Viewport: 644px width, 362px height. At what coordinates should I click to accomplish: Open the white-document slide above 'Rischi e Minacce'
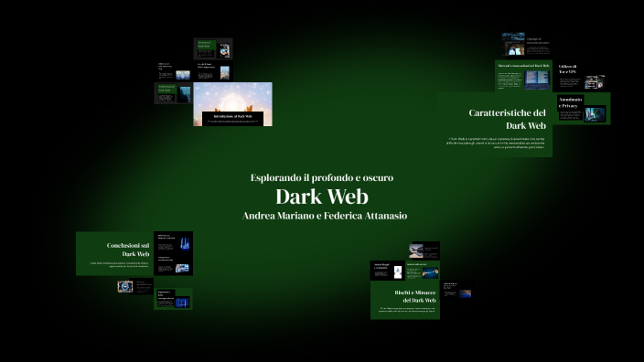tap(388, 271)
